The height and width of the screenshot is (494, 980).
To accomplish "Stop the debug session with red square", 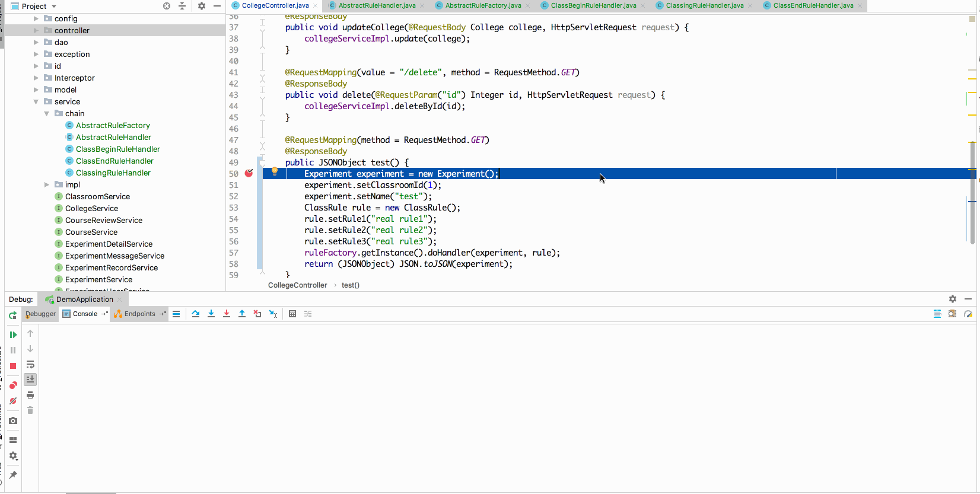I will [x=13, y=366].
